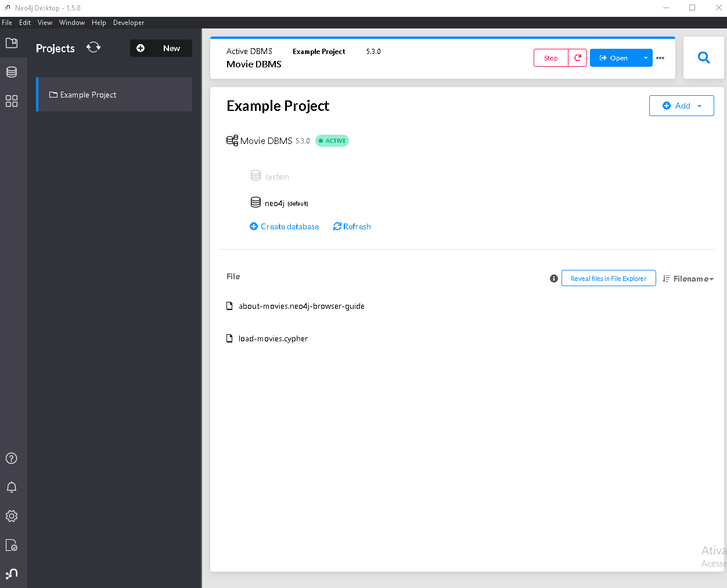Click the search magnifier icon
The width and height of the screenshot is (727, 588).
click(704, 57)
